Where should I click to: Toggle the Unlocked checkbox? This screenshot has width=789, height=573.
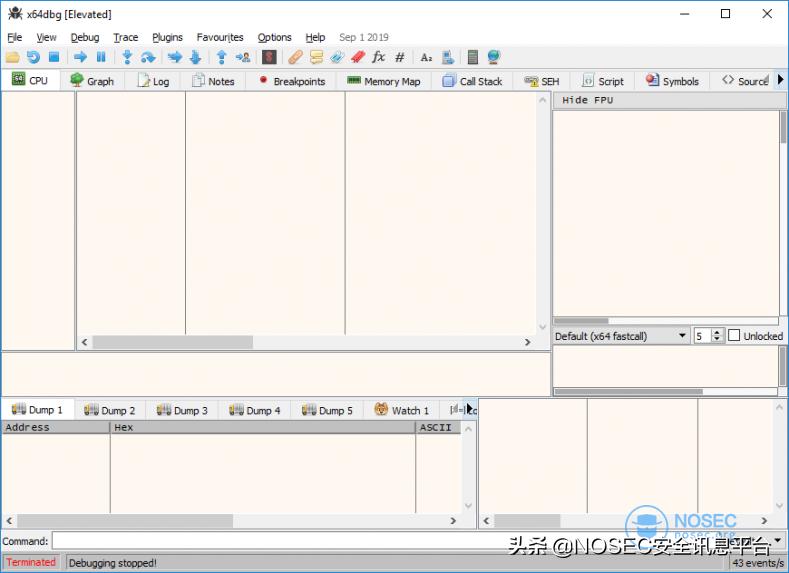coord(734,336)
